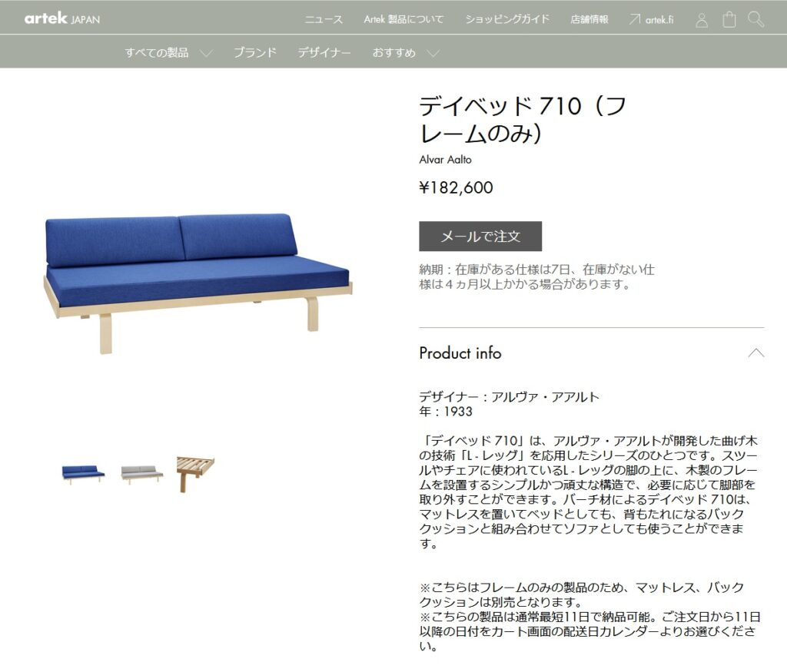Open the ニュース menu item
This screenshot has width=787, height=672.
point(324,19)
